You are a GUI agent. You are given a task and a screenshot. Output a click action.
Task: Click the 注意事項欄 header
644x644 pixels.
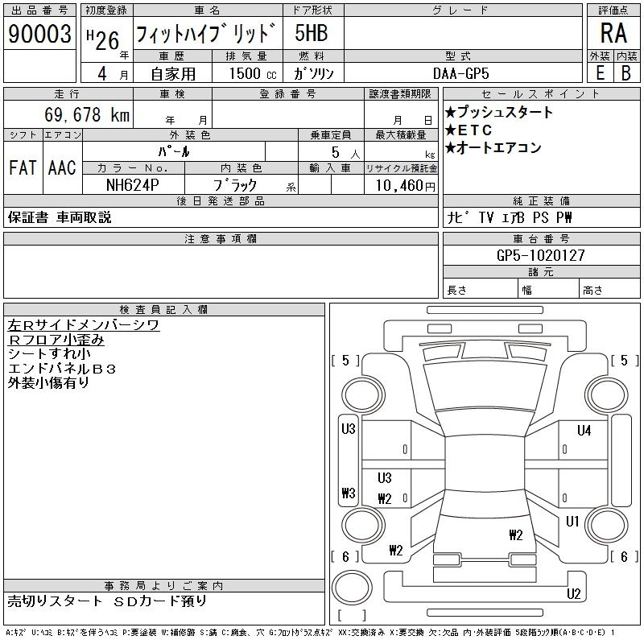[221, 238]
